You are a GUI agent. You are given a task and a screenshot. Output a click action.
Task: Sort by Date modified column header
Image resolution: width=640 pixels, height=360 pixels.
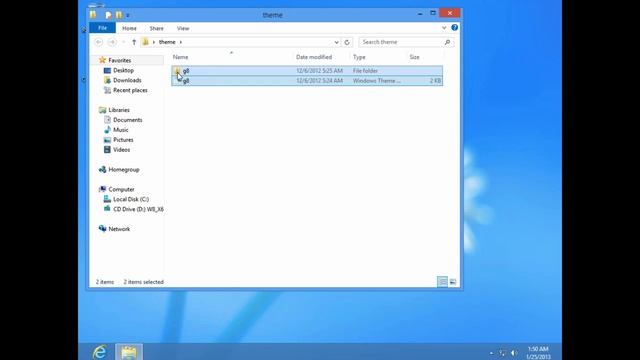coord(314,57)
